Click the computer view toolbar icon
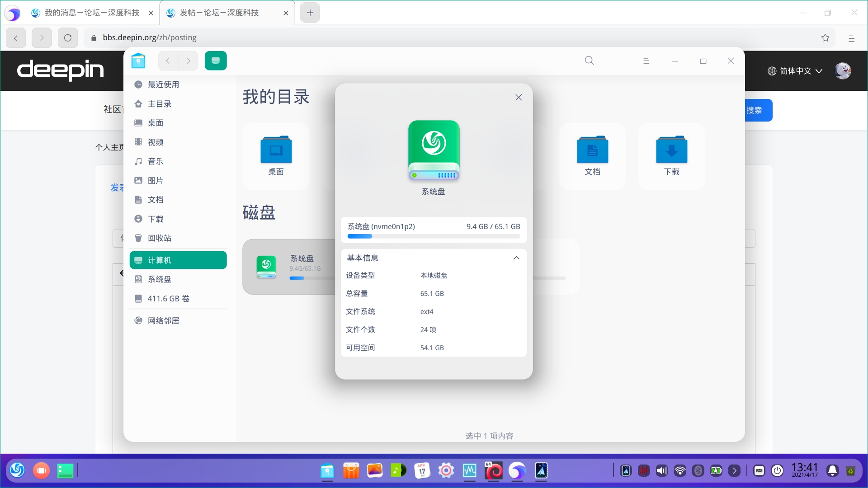Screen dimensions: 868x488 [216, 61]
